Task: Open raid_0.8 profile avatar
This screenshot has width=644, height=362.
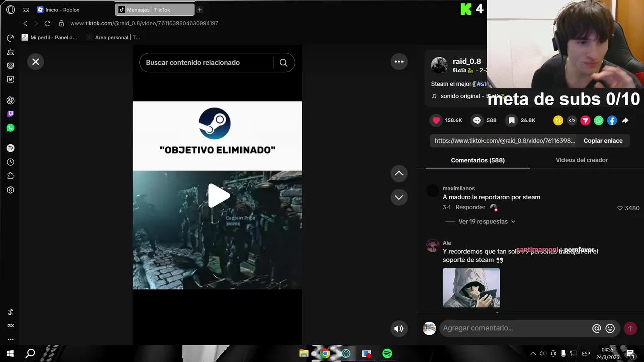Action: coord(439,65)
